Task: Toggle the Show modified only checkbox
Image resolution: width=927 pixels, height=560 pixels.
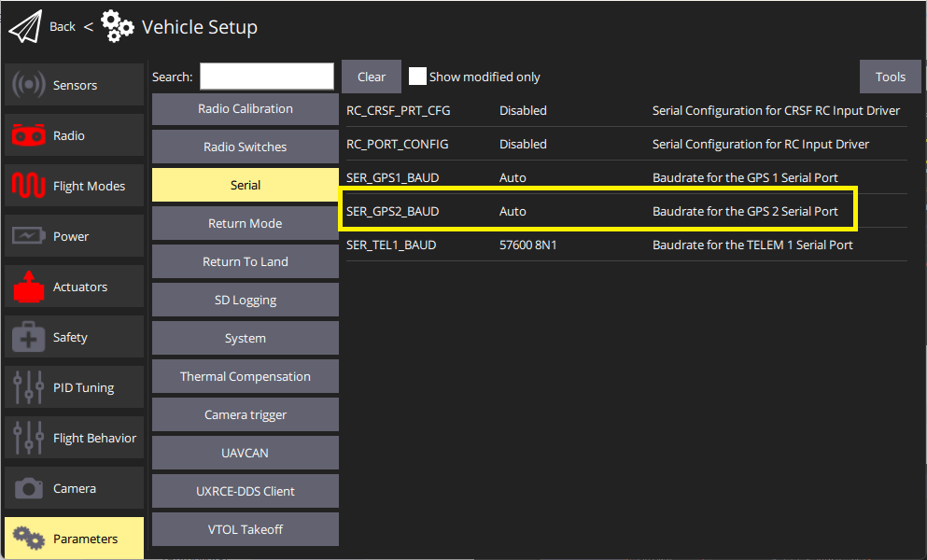Action: point(418,77)
